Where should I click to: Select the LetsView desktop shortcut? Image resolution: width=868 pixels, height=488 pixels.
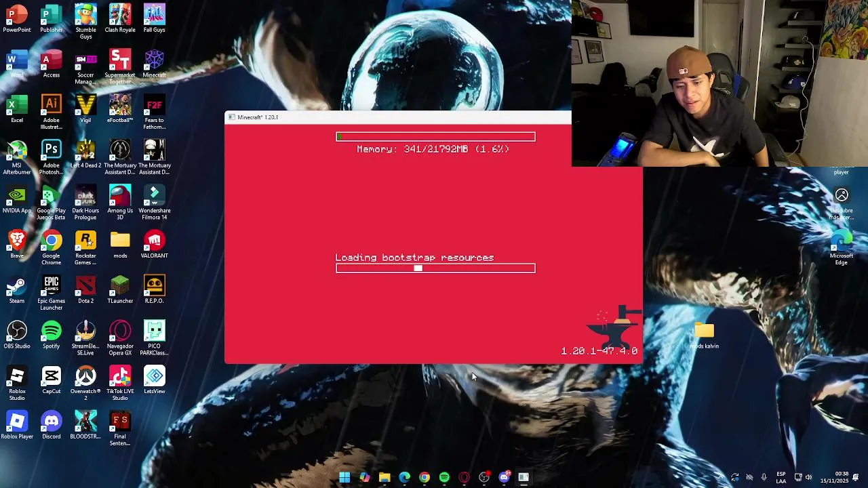coord(154,380)
